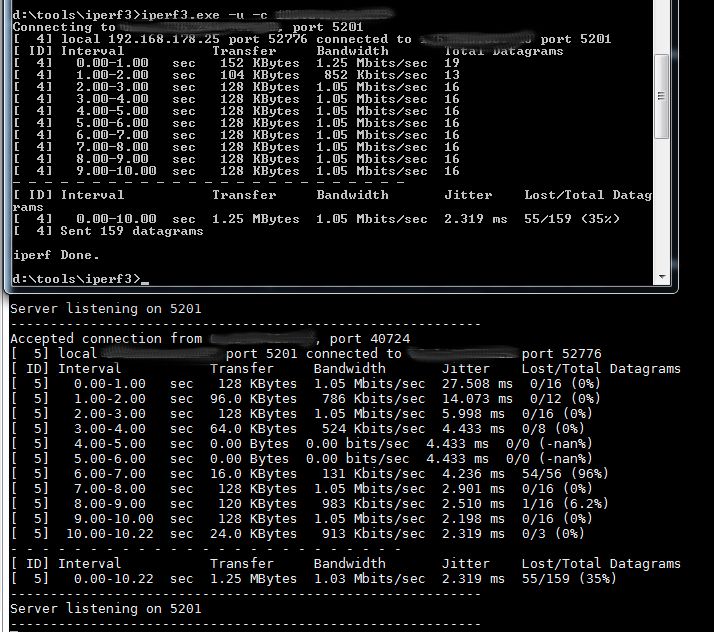This screenshot has width=714, height=632.
Task: Click the server jitter value '2.510 ms'
Action: click(473, 504)
